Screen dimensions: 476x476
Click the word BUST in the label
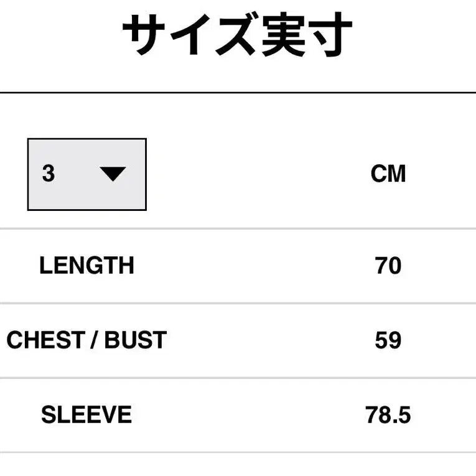pyautogui.click(x=135, y=340)
